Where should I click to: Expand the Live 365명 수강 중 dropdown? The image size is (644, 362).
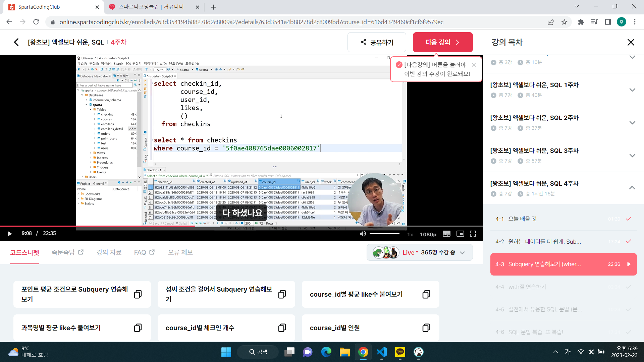tap(420, 252)
